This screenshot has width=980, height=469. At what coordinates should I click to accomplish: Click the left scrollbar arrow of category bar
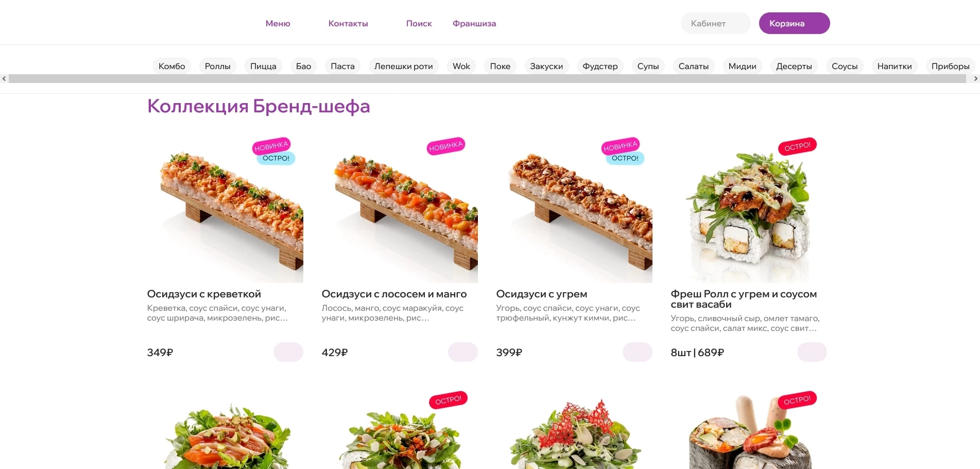pyautogui.click(x=4, y=79)
